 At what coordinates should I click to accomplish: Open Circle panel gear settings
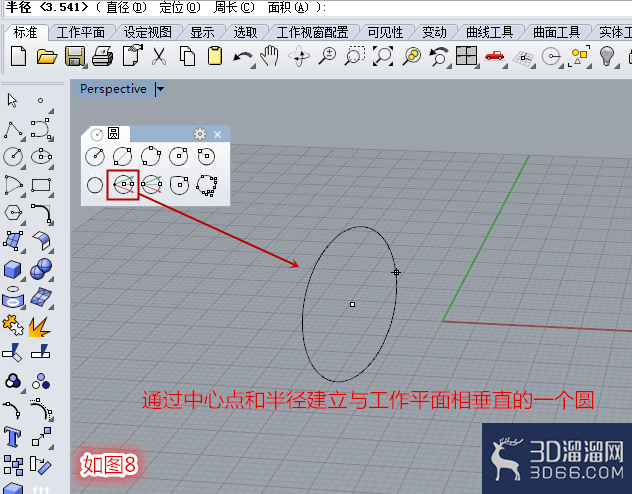pos(200,134)
